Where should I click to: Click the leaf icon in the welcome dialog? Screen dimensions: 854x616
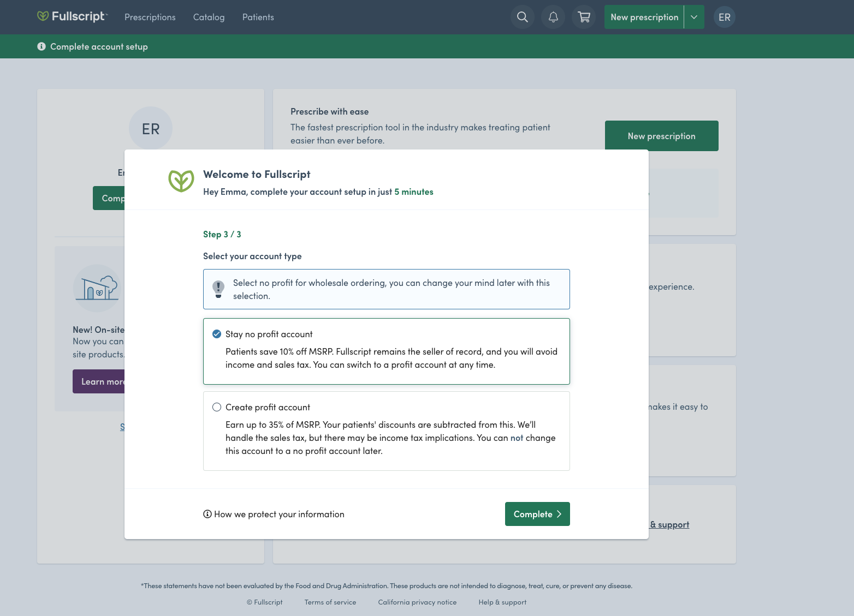tap(181, 181)
